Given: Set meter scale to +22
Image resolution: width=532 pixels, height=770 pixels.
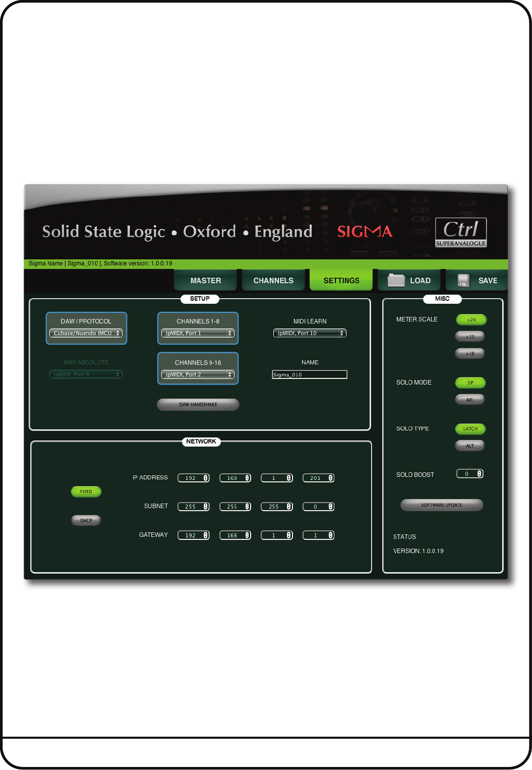Looking at the screenshot, I should point(470,337).
